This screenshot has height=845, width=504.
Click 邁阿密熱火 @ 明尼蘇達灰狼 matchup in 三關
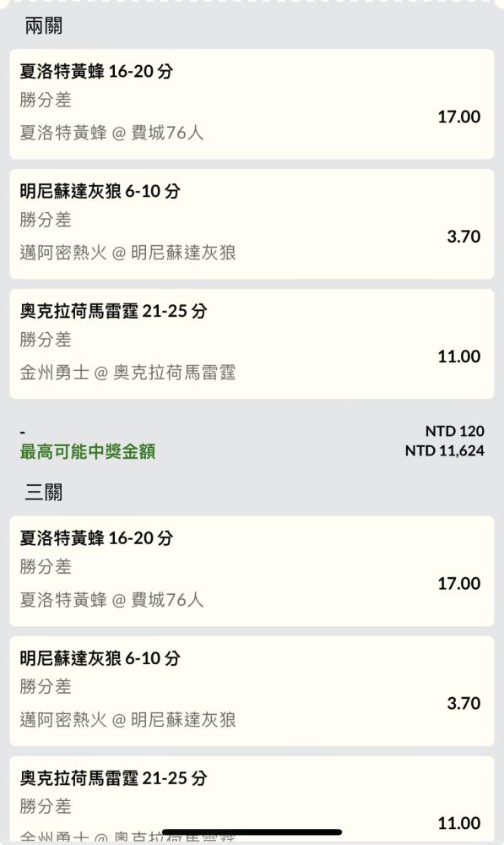128,719
